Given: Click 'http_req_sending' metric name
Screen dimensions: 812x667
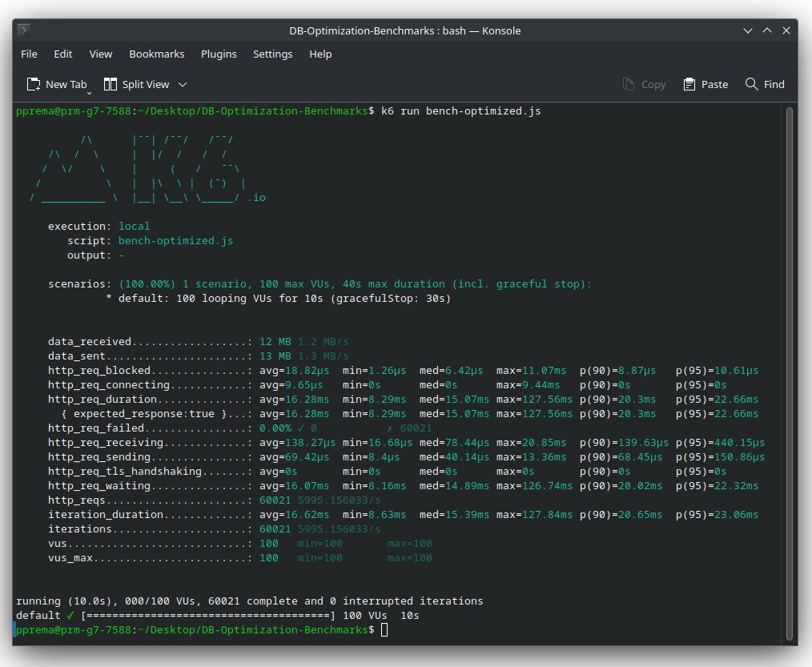Looking at the screenshot, I should [99, 457].
